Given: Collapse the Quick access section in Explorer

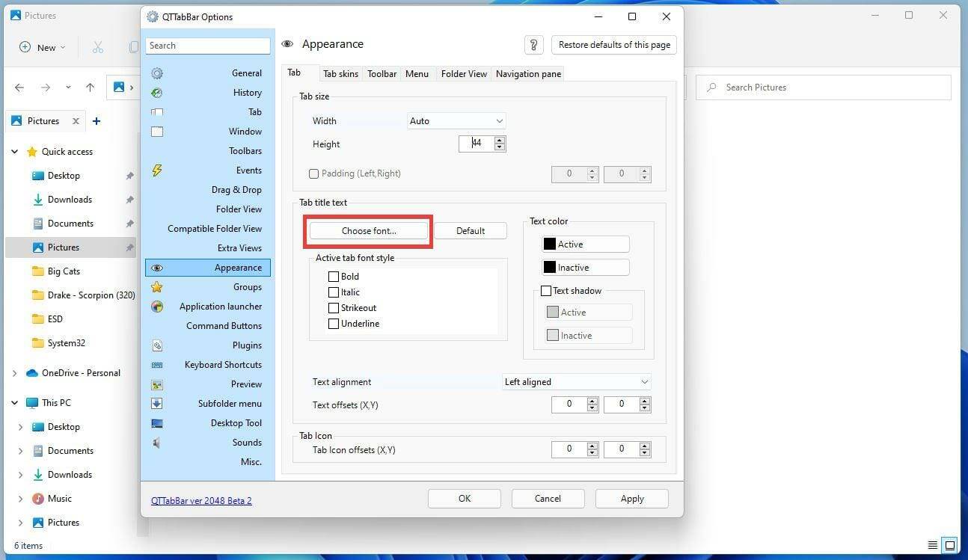Looking at the screenshot, I should (14, 151).
